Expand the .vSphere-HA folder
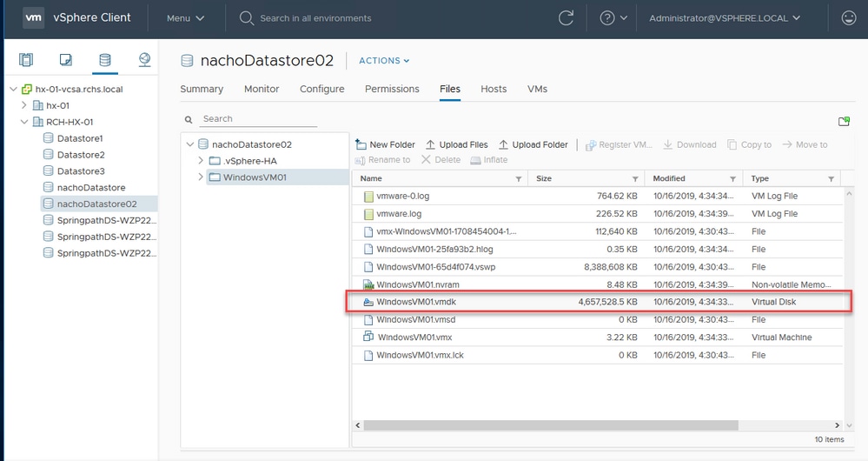 coord(201,160)
